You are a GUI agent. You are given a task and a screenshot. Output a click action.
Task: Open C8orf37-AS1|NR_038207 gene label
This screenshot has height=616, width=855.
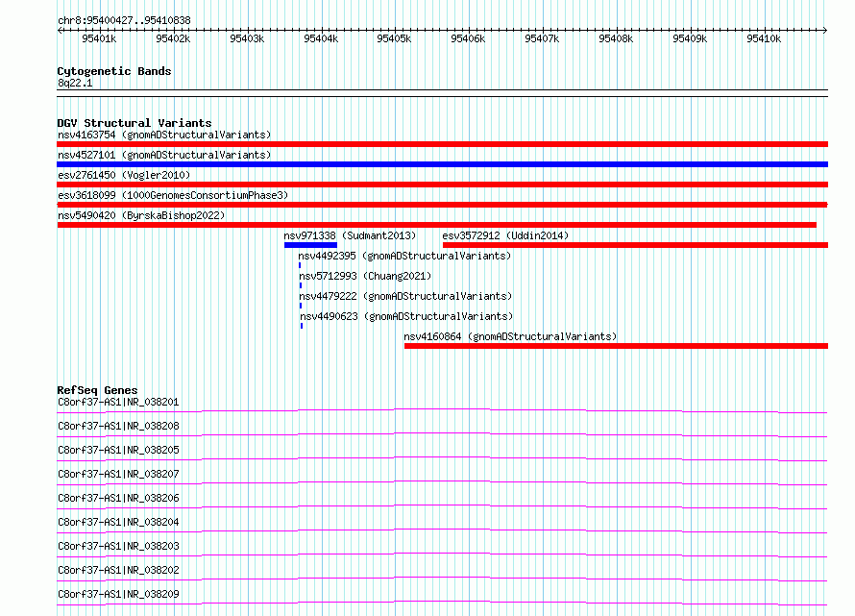click(118, 474)
